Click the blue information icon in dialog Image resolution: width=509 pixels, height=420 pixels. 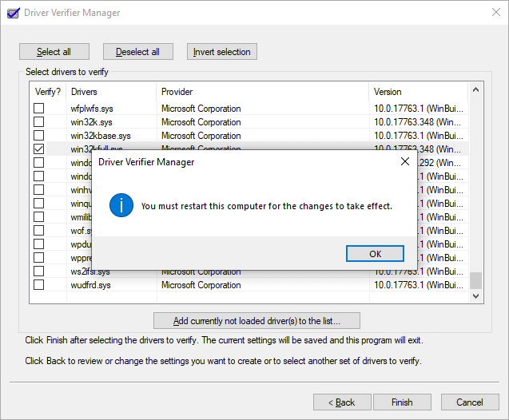pyautogui.click(x=121, y=205)
